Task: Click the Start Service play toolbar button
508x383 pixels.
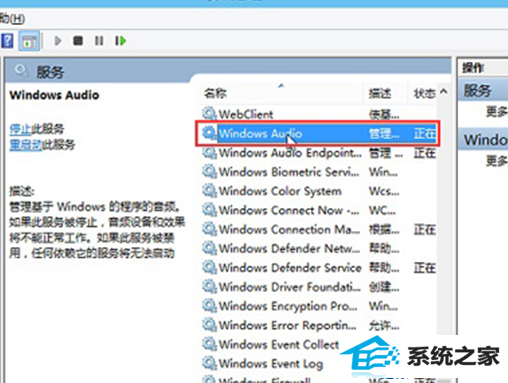Action: [58, 41]
